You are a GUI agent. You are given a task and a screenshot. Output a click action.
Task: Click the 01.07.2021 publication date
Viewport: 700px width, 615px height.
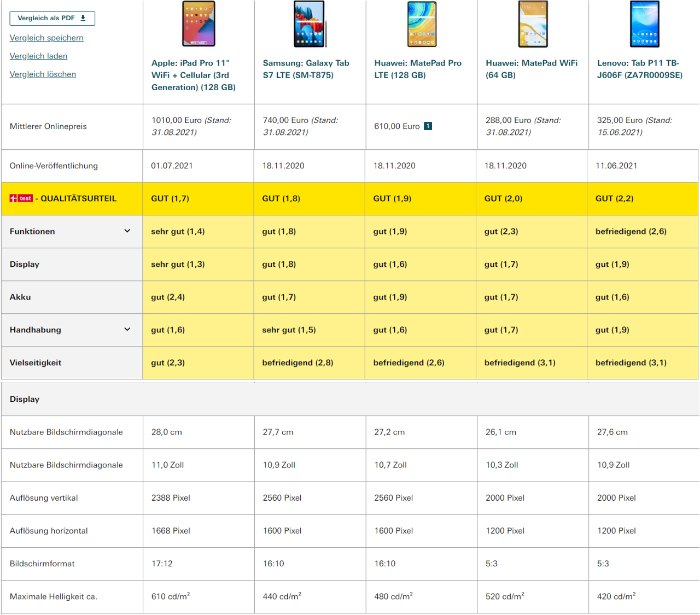pos(172,166)
